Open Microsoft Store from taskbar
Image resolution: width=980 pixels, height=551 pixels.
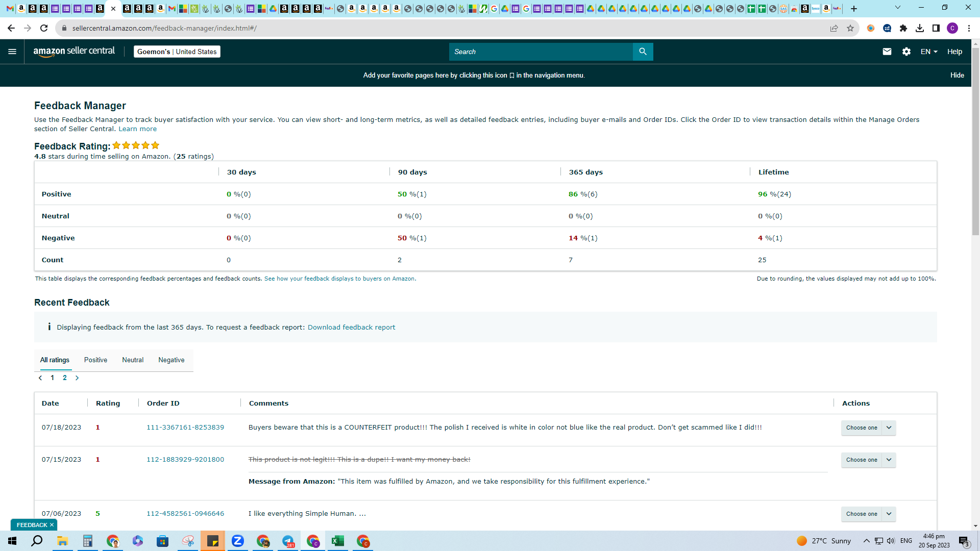point(162,541)
